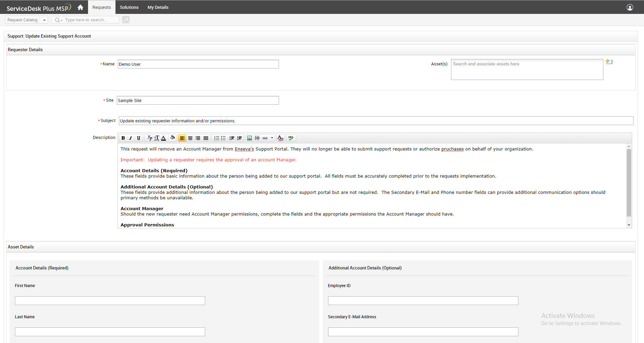
Task: Click the remove formatting eraser icon
Action: coord(280,138)
